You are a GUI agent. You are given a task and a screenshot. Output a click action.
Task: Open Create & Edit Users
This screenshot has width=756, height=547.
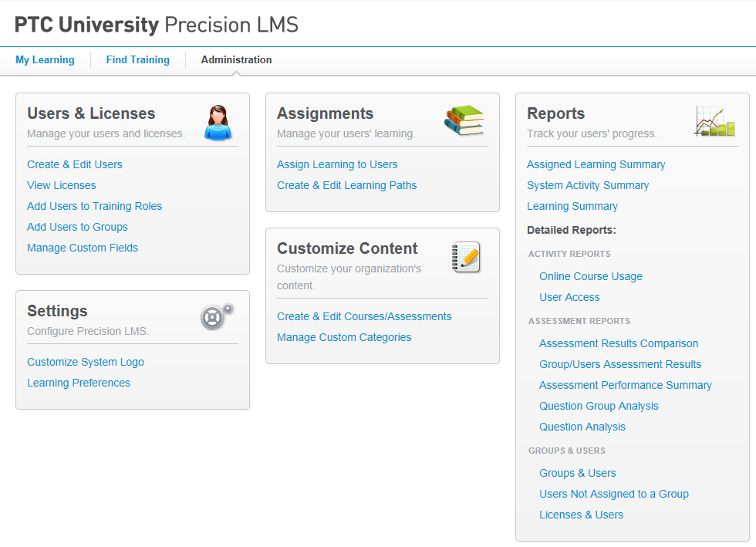74,164
